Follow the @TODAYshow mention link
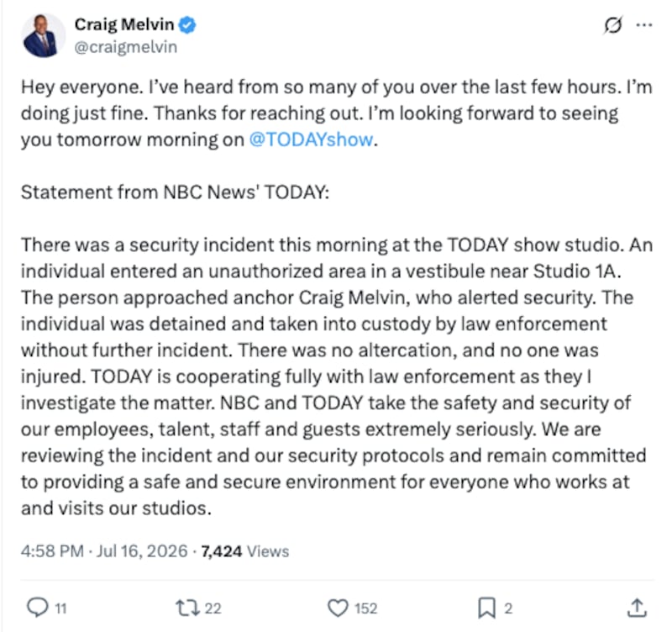This screenshot has height=632, width=672. coord(311,140)
